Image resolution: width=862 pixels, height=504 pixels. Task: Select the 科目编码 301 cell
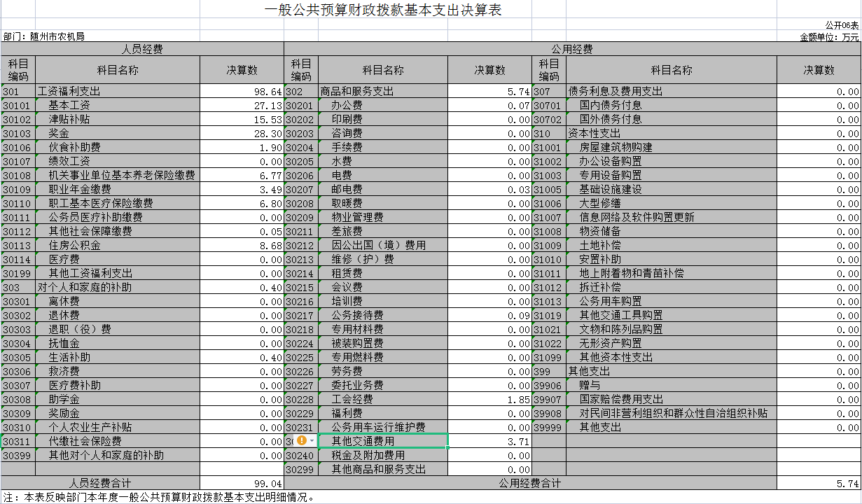(18, 91)
